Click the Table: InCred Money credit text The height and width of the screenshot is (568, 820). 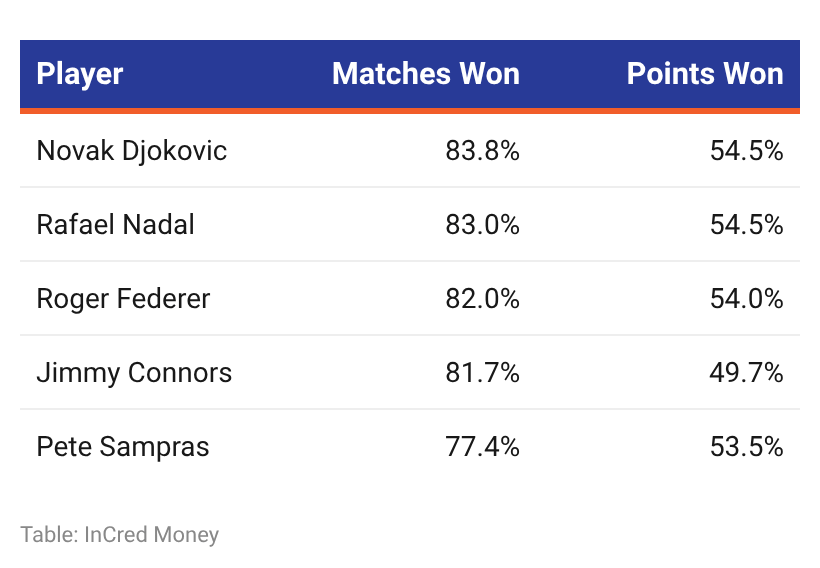tap(120, 535)
